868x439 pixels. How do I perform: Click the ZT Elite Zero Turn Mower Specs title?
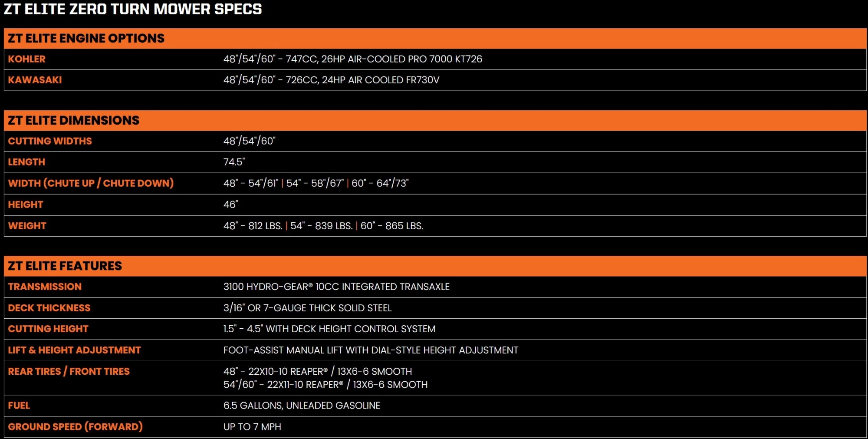click(x=133, y=9)
